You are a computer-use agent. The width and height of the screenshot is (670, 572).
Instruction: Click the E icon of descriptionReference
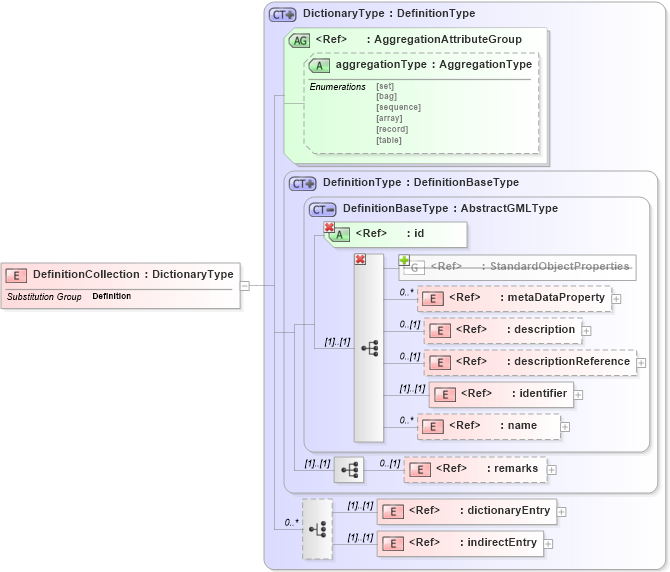[x=439, y=363]
